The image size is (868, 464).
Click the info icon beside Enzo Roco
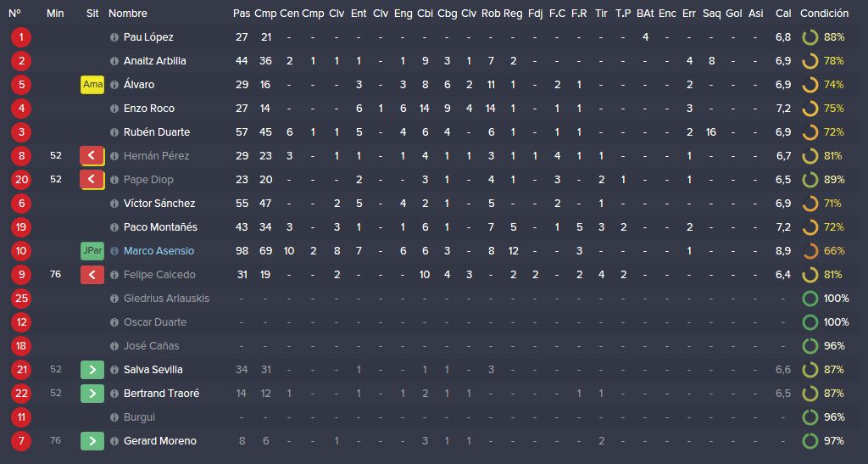(x=114, y=109)
